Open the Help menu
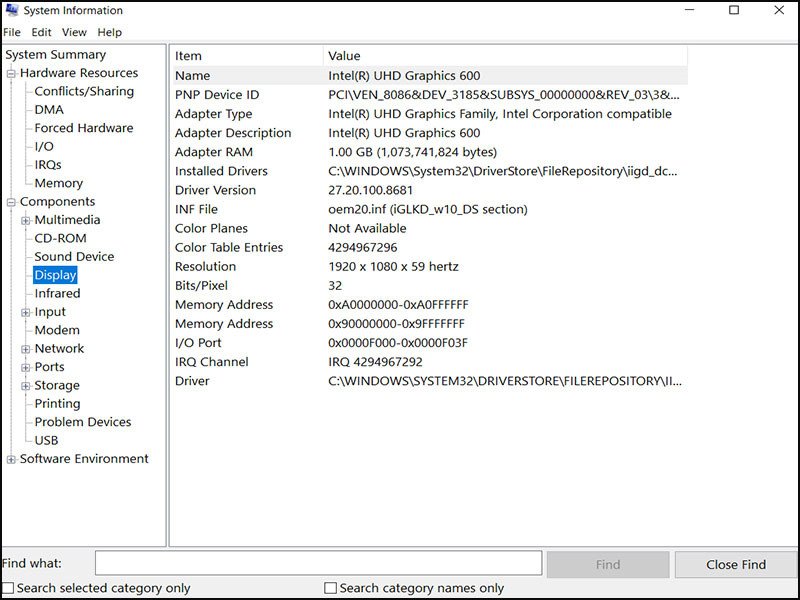 tap(110, 32)
